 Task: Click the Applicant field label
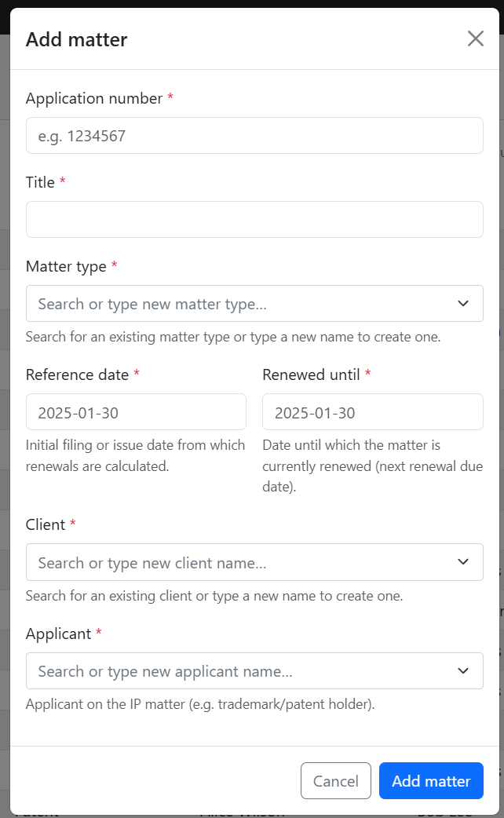(x=59, y=634)
